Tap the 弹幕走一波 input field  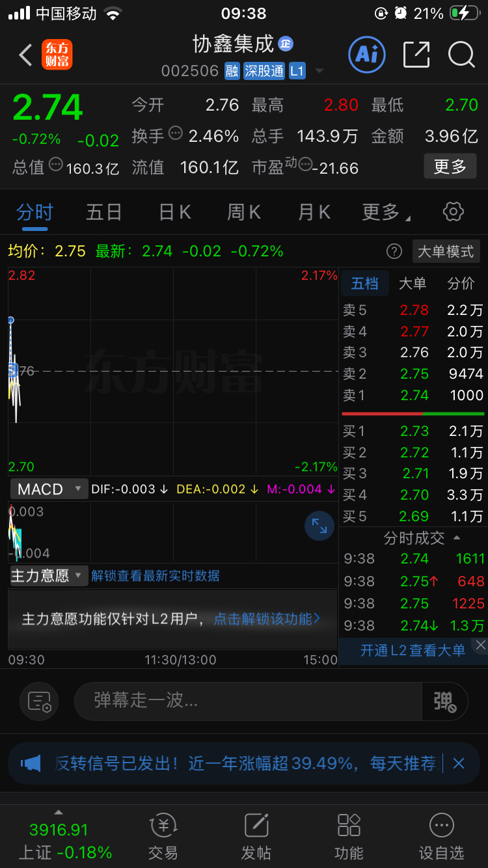(249, 701)
